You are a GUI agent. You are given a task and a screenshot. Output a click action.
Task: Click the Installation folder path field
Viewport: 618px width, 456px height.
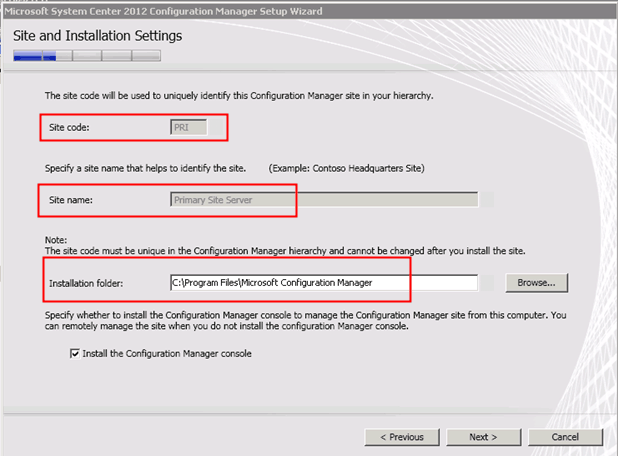tap(324, 283)
